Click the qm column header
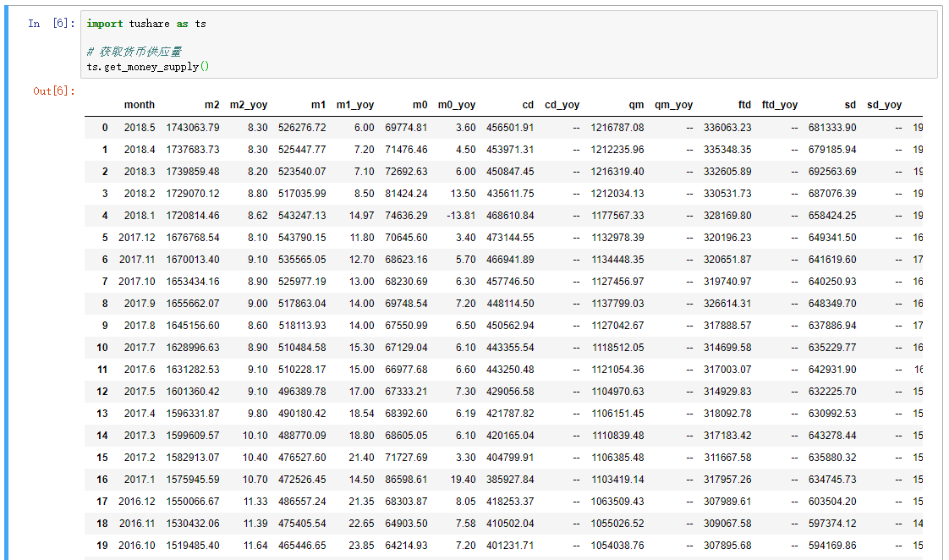The image size is (949, 560). point(636,105)
